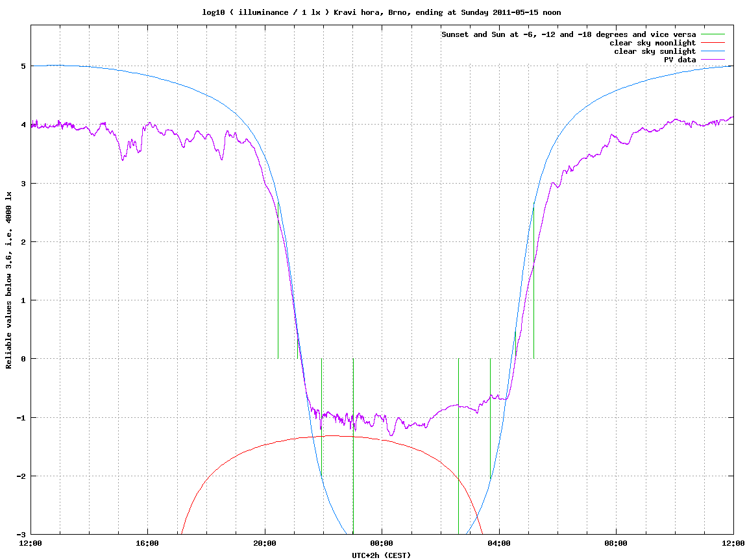Click y-axis tick label 0

[x=23, y=359]
